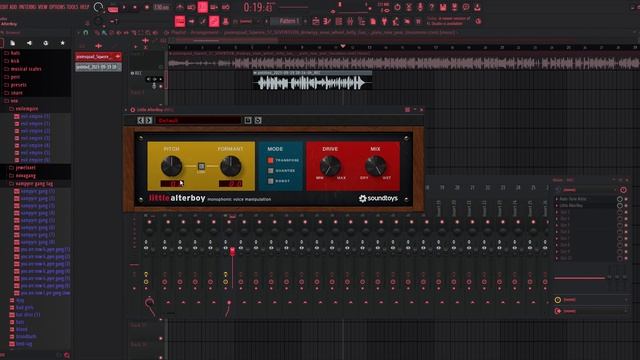640x360 pixels.
Task: Collapse the evilempire folder
Action: (24, 109)
